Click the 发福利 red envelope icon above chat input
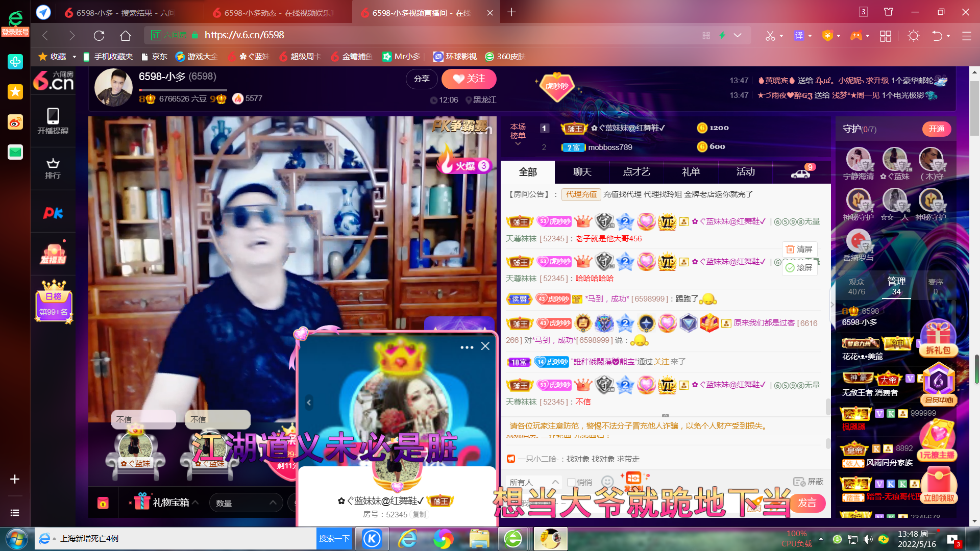Viewport: 980px width, 551px height. (633, 480)
